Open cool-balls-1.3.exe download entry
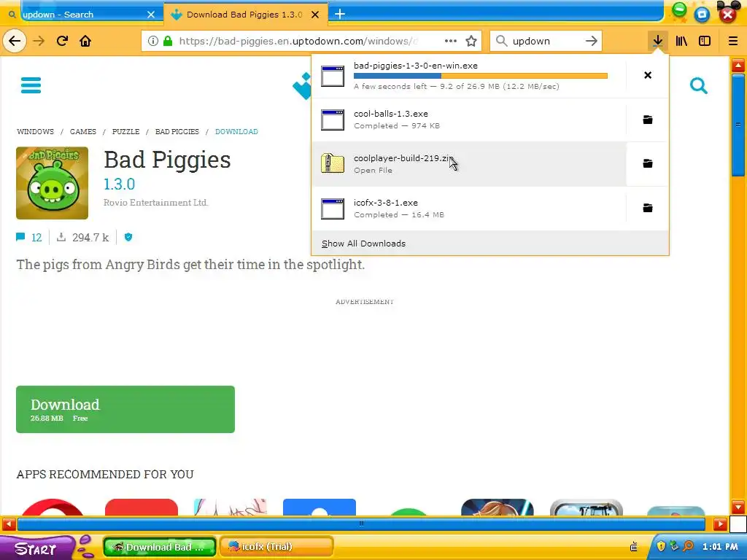747x560 pixels. pos(469,120)
